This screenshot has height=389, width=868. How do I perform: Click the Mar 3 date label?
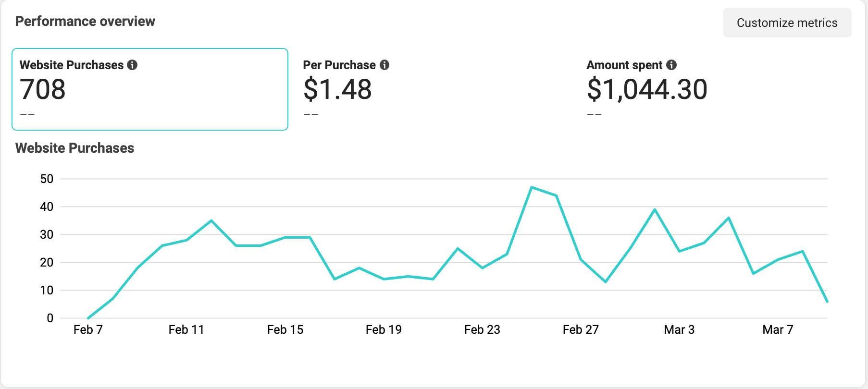(679, 329)
